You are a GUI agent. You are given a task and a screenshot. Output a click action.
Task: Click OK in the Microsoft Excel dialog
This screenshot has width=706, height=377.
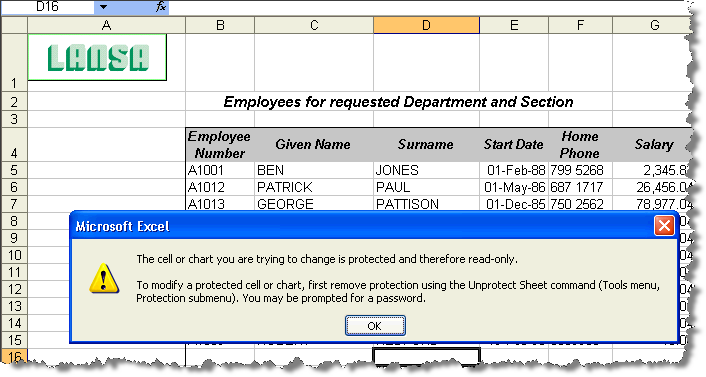375,326
